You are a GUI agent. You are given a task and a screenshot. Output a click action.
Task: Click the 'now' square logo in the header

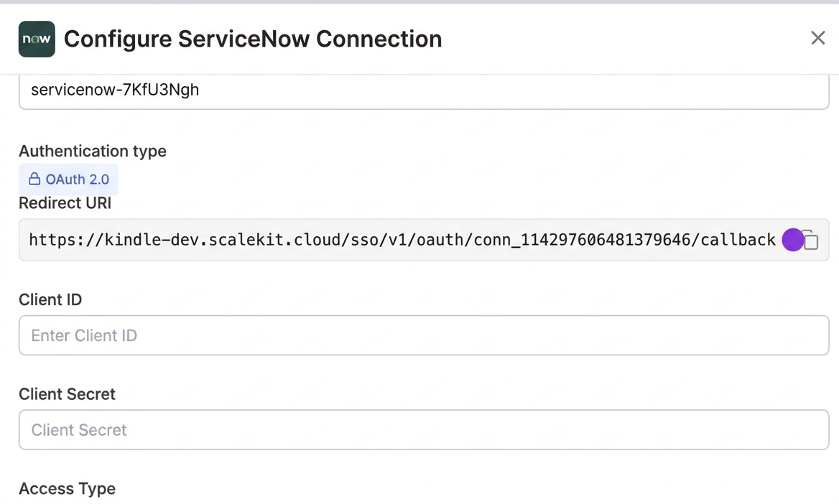tap(37, 39)
